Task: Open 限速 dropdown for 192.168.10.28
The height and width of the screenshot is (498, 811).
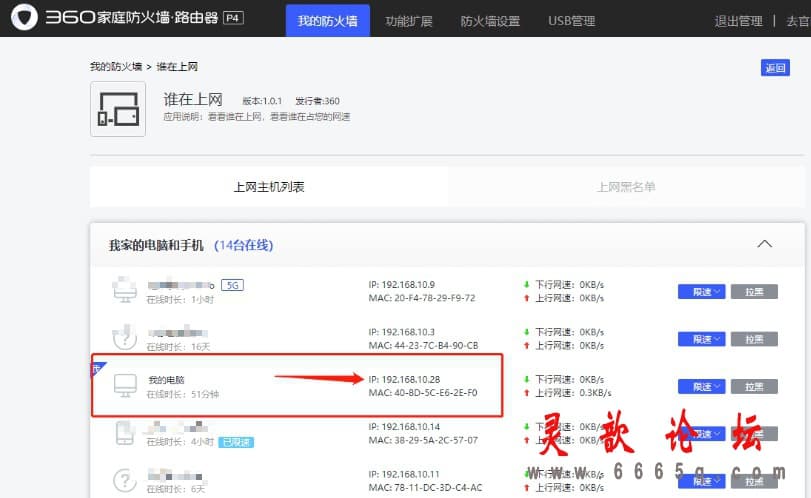Action: pos(701,387)
